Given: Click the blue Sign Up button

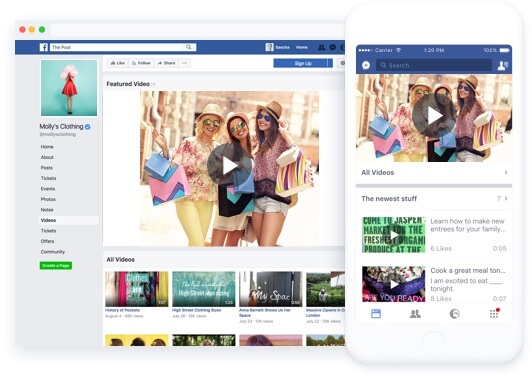Looking at the screenshot, I should click(303, 63).
